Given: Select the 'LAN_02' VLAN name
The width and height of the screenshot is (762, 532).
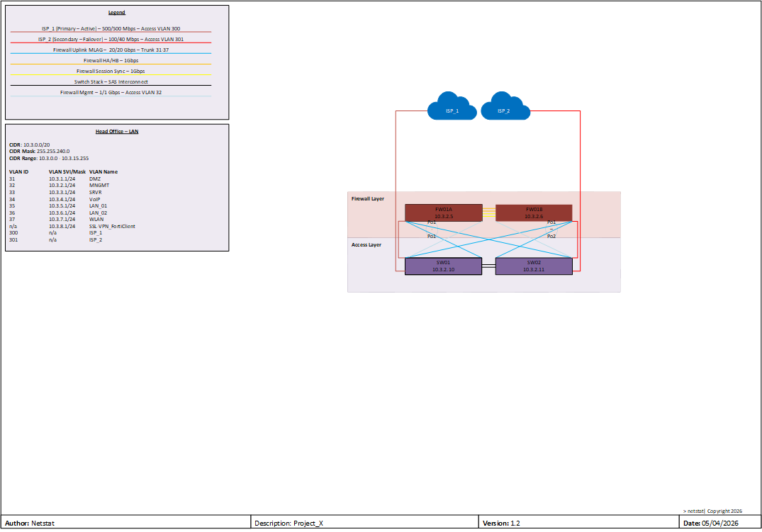Looking at the screenshot, I should click(98, 213).
